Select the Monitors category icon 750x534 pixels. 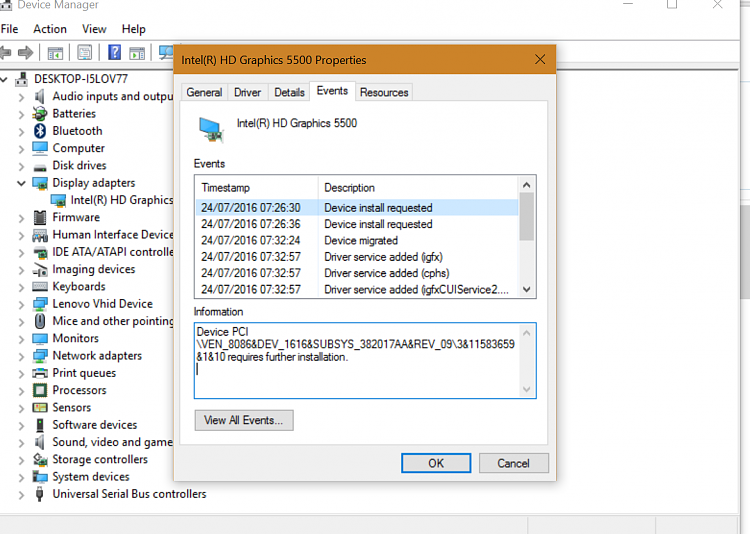point(40,339)
